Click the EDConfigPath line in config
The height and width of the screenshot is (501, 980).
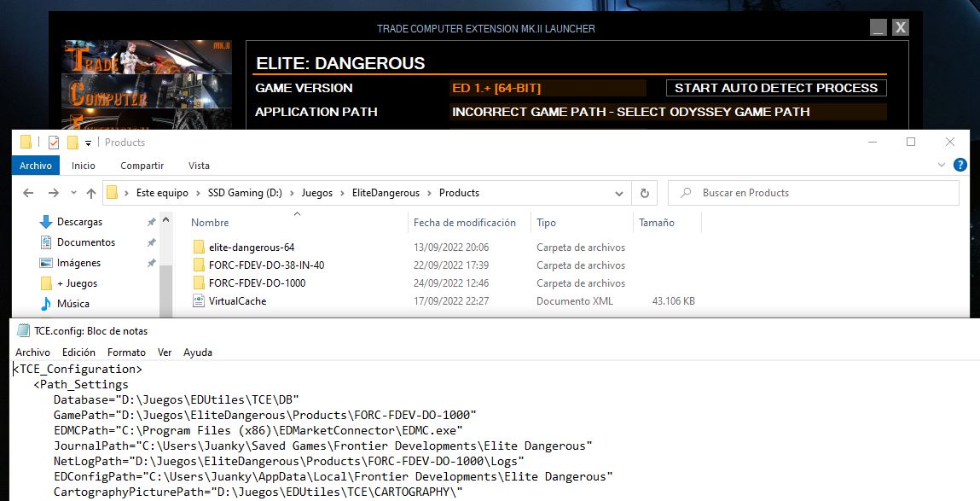(x=333, y=476)
